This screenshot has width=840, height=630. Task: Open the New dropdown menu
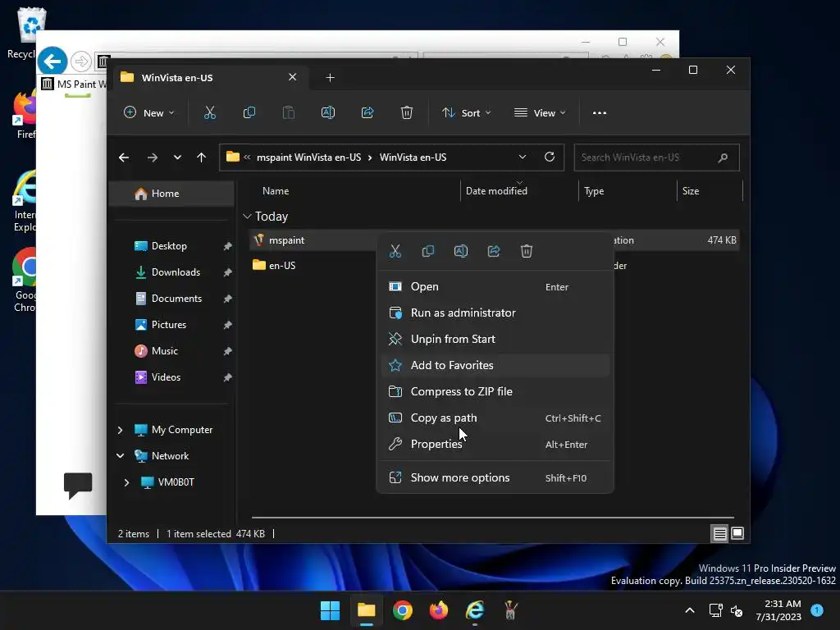[149, 113]
